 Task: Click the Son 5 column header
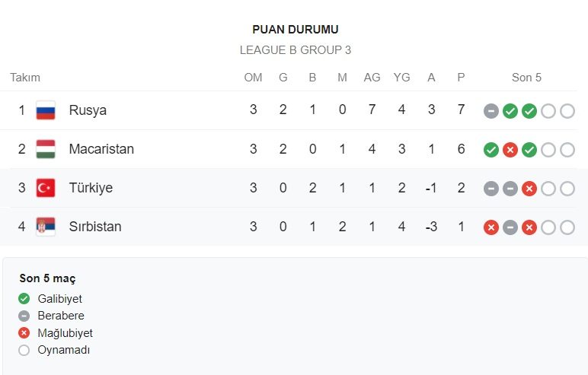[526, 78]
